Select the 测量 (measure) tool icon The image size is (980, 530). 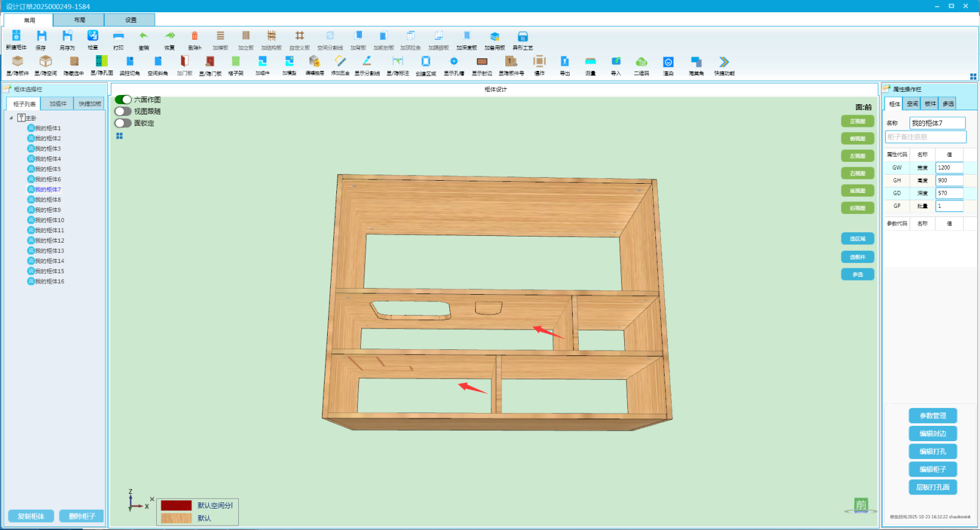590,62
